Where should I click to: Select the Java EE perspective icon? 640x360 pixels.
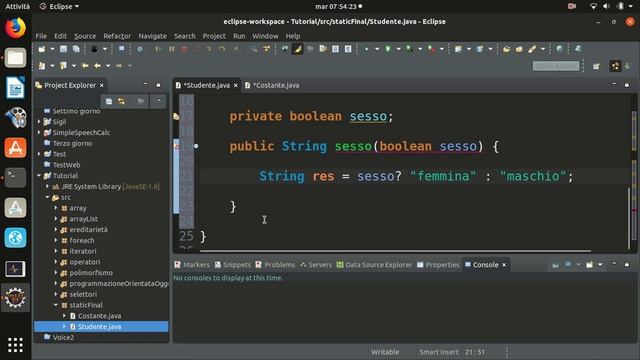click(615, 66)
